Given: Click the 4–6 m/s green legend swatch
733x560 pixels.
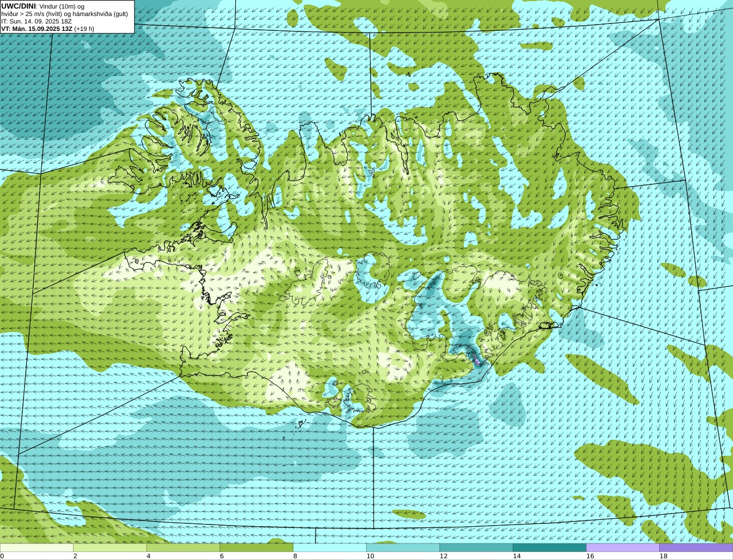Looking at the screenshot, I should (x=183, y=548).
